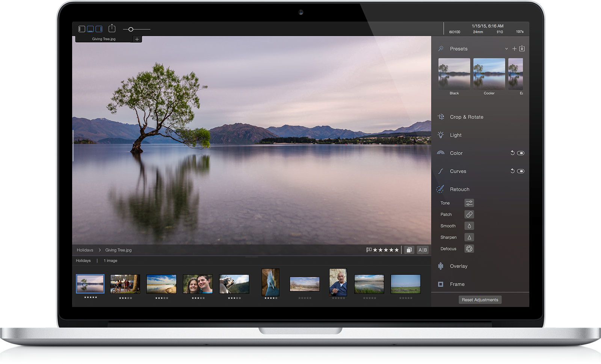Adjust the zoom slider in top toolbar
Image resolution: width=601 pixels, height=364 pixels.
pyautogui.click(x=131, y=29)
